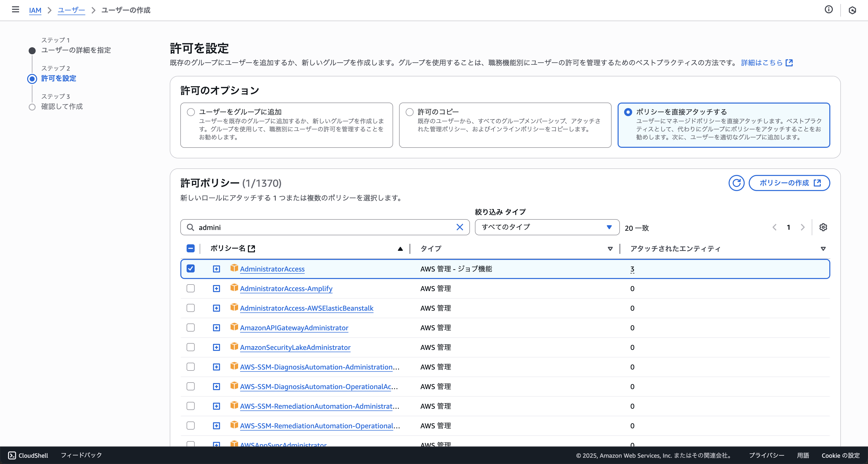Image resolution: width=868 pixels, height=464 pixels.
Task: Navigate to IAM breadcrumb link
Action: (35, 10)
